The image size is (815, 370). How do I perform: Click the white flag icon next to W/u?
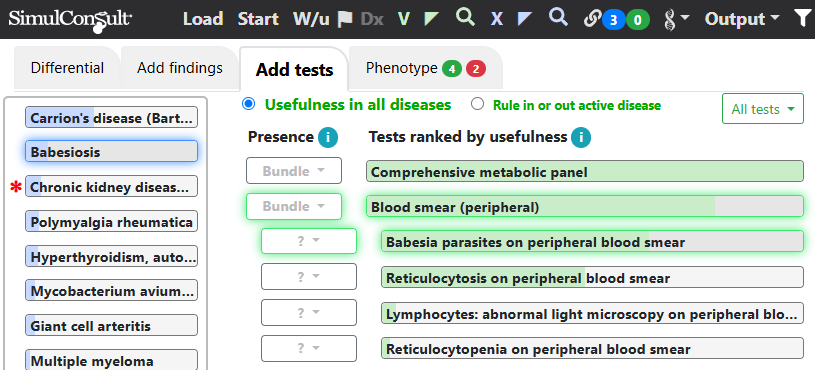point(345,19)
